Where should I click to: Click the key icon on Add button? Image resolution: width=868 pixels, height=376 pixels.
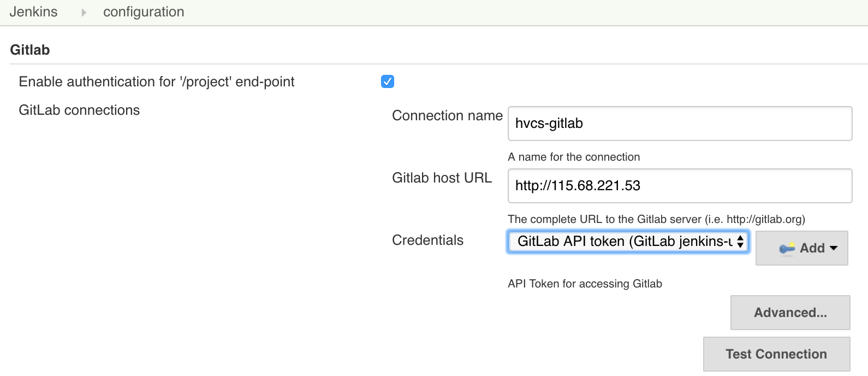coord(787,248)
